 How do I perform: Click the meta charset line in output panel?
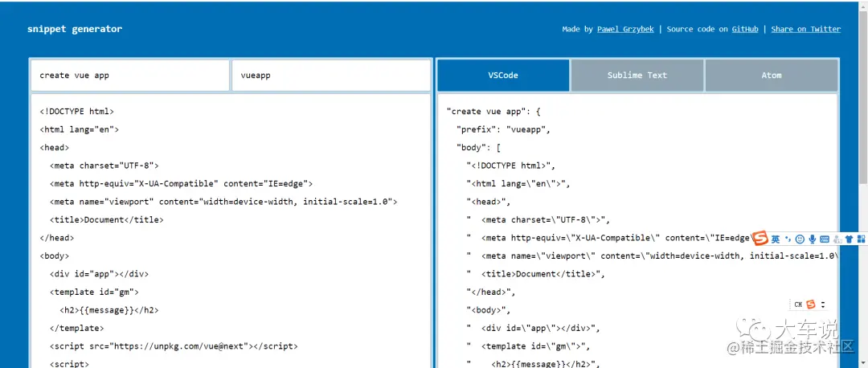click(x=538, y=219)
